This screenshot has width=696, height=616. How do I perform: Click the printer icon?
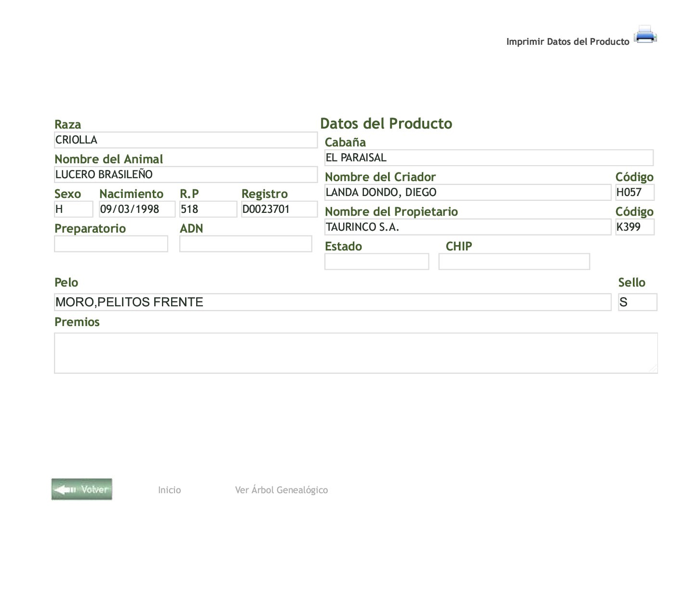[645, 35]
